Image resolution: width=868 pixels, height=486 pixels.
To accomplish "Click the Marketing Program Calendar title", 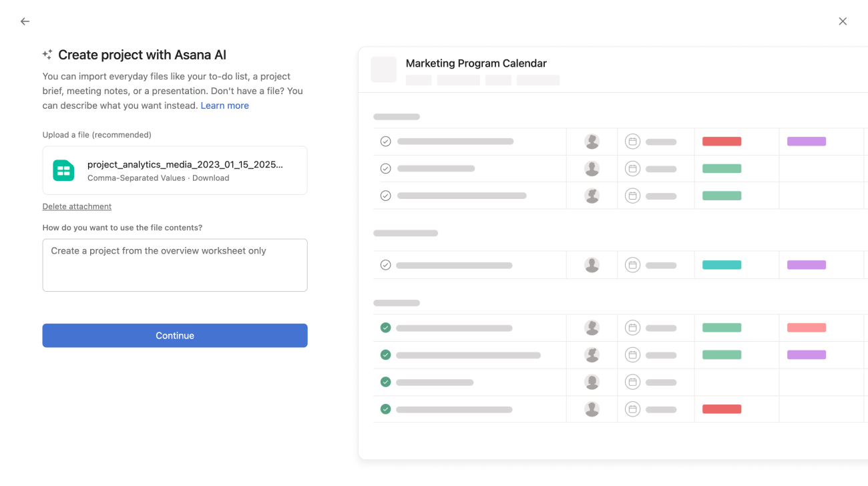I will (476, 63).
